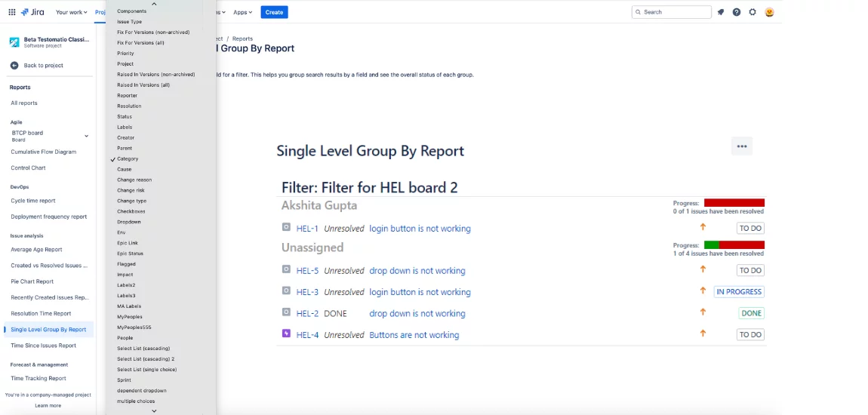Click the blue Create button
Image resolution: width=868 pixels, height=415 pixels.
coord(274,12)
